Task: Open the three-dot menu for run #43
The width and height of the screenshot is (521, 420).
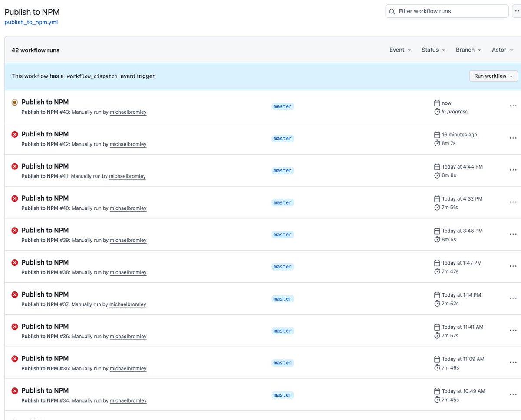Action: tap(513, 106)
